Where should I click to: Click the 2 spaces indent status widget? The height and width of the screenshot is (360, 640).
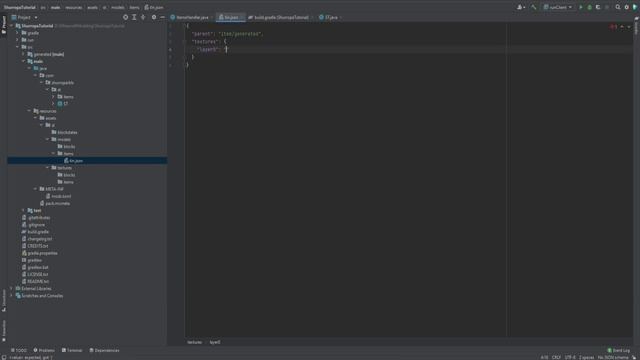[586, 357]
